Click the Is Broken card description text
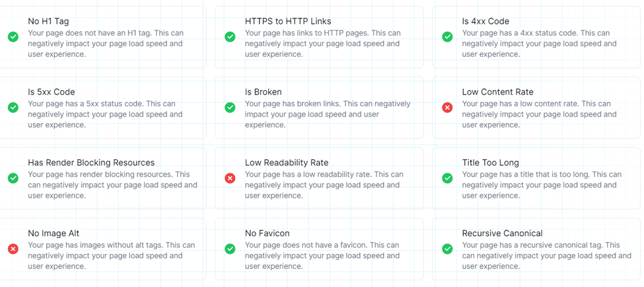This screenshot has height=287, width=644. (x=328, y=114)
